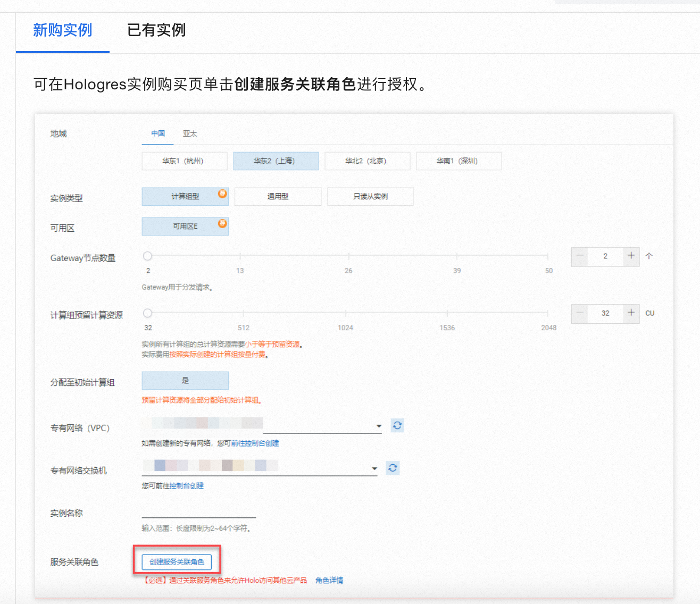Decrease the Gateway node count with minus

pos(580,256)
